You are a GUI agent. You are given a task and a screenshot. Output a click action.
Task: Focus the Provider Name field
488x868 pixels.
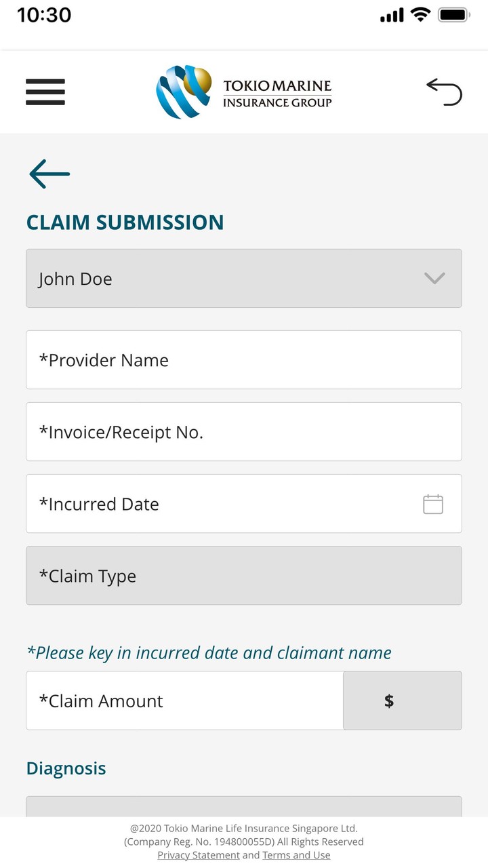coord(244,360)
